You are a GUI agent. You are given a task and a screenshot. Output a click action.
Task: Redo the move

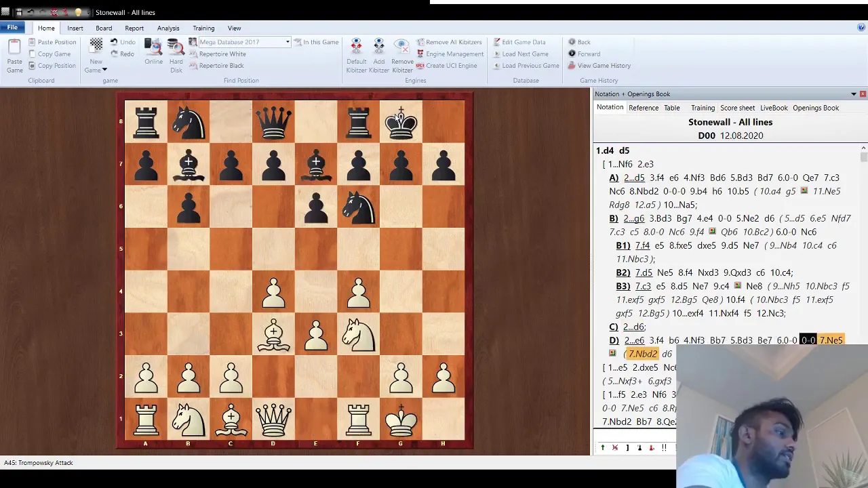coord(122,54)
